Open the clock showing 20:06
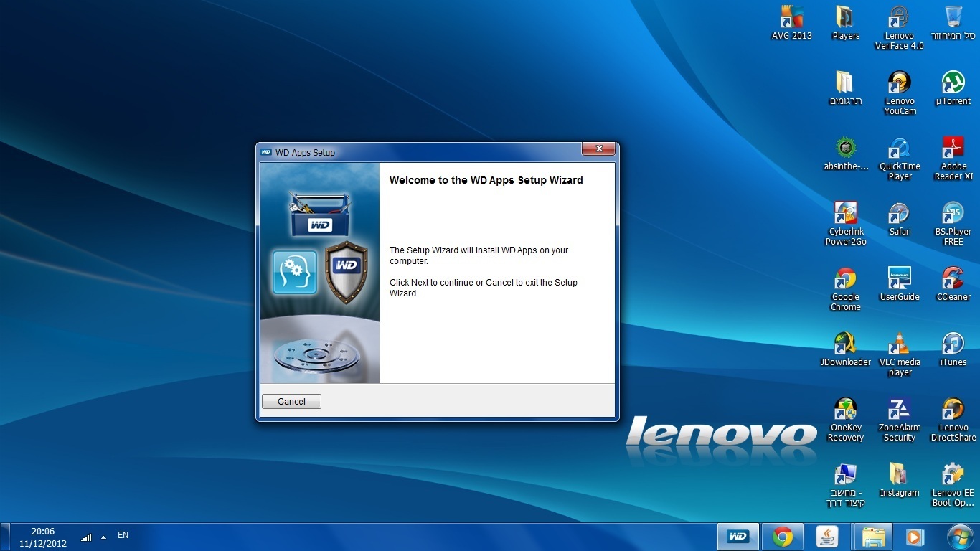This screenshot has height=551, width=980. coord(43,537)
